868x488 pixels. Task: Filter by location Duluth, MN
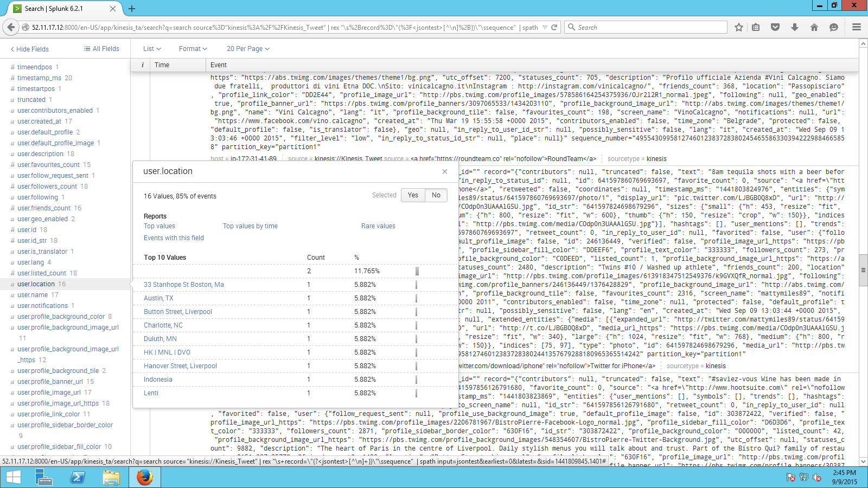(x=160, y=339)
